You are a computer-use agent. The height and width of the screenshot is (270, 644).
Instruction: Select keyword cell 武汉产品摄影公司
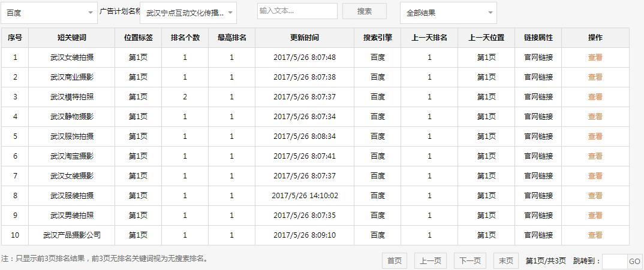(x=72, y=235)
